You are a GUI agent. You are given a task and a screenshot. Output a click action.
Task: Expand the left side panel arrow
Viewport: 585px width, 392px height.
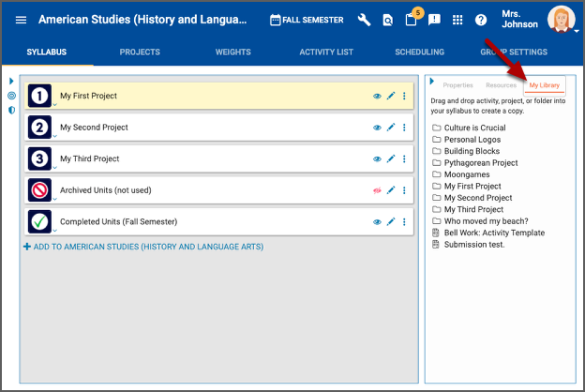[11, 82]
